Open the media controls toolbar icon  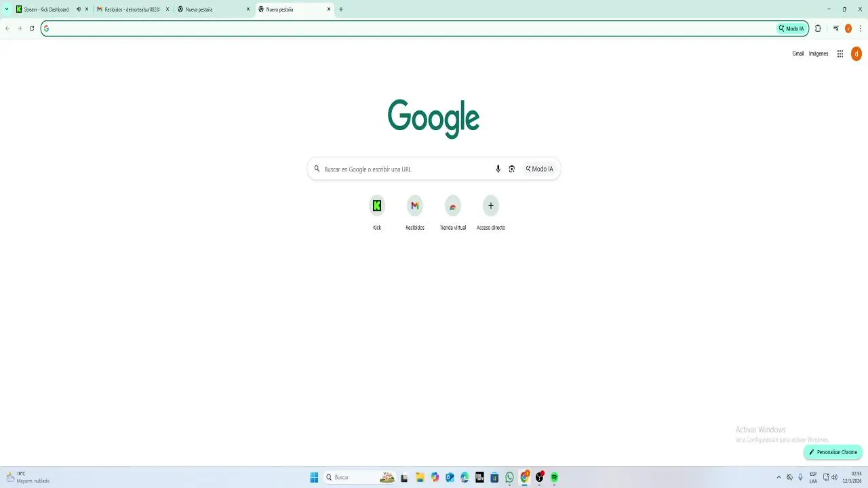836,28
